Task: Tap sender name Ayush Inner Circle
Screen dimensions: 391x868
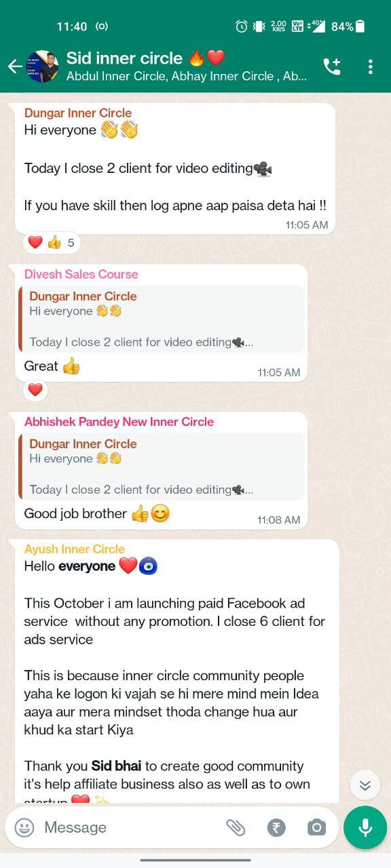Action: [x=75, y=549]
